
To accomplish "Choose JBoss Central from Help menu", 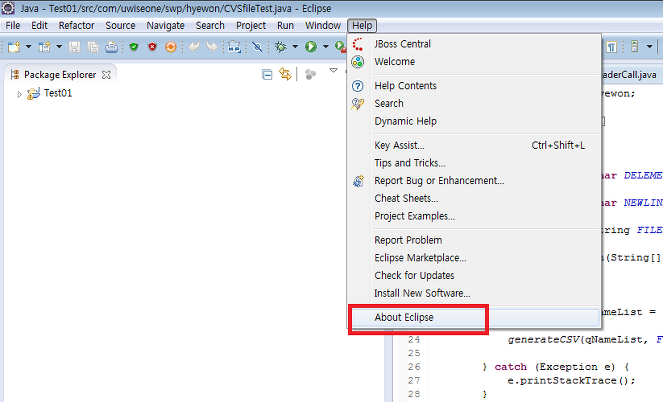I will tap(474, 44).
